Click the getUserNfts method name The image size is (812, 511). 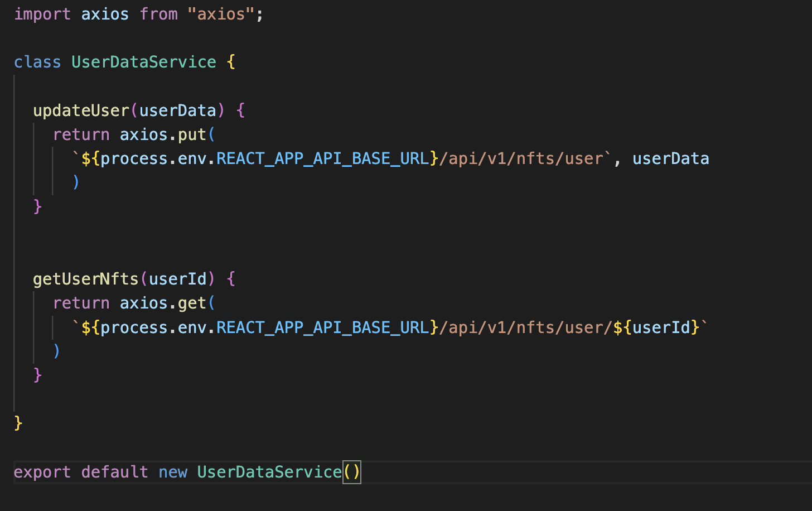85,278
